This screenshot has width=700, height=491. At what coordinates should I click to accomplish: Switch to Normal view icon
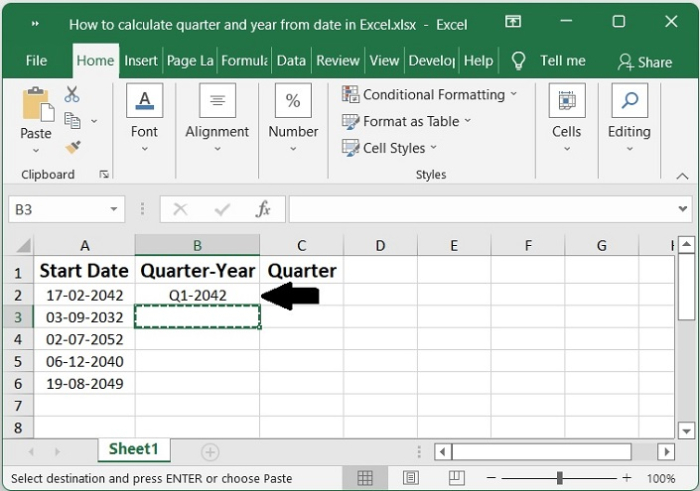[365, 479]
